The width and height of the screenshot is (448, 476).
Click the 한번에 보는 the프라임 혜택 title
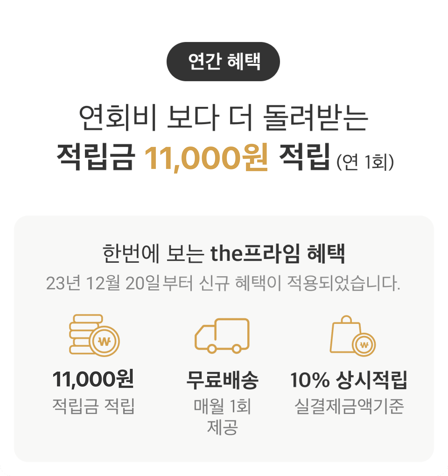[224, 254]
